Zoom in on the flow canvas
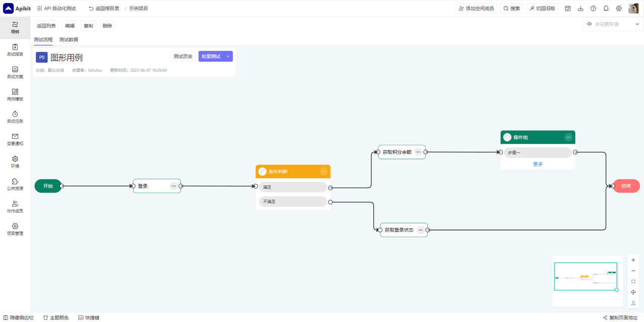Viewport: 644px width, 322px height. pyautogui.click(x=633, y=260)
